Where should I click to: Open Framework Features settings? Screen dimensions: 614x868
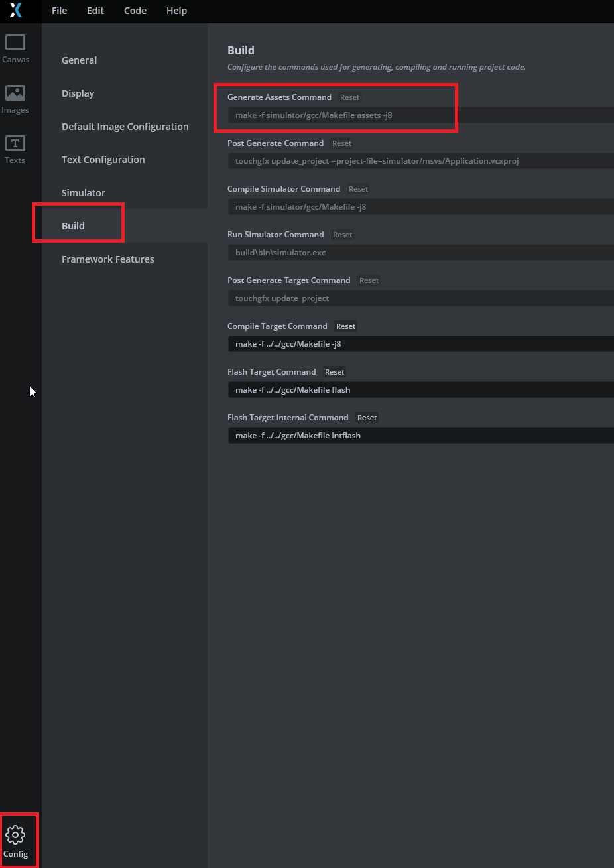click(107, 259)
